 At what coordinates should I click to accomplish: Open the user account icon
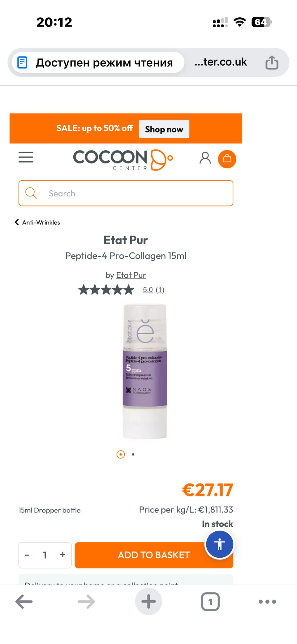tap(205, 158)
